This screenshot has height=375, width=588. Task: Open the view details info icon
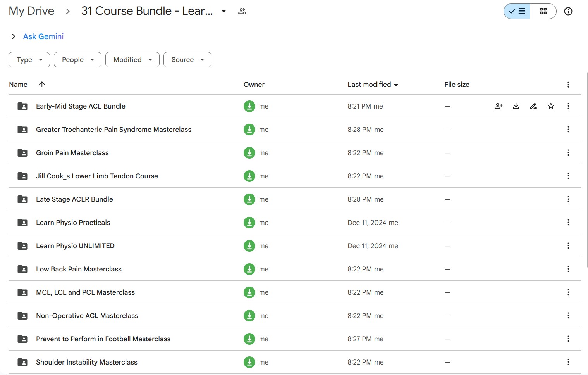click(x=568, y=11)
